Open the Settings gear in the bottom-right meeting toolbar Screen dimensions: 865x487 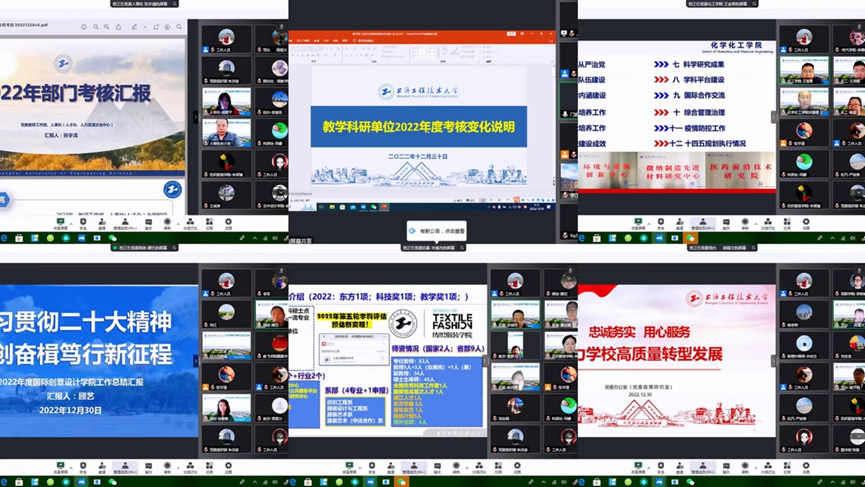tap(806, 467)
